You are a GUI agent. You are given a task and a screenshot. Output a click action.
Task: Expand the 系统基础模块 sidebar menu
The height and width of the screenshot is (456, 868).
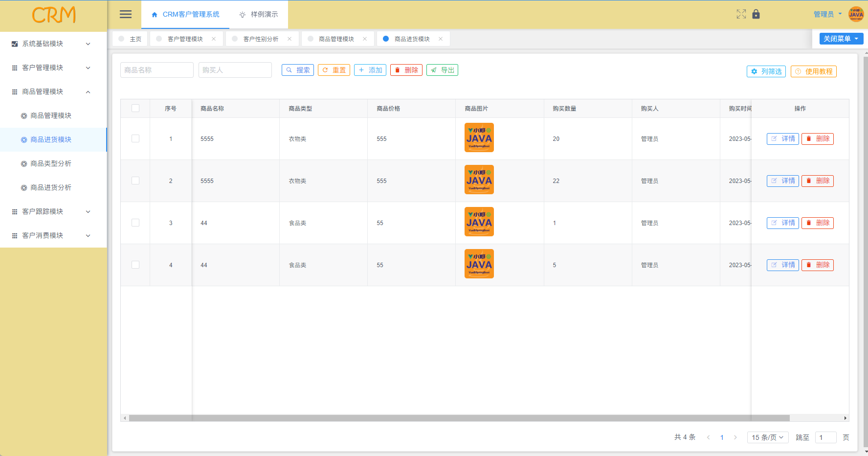click(51, 44)
